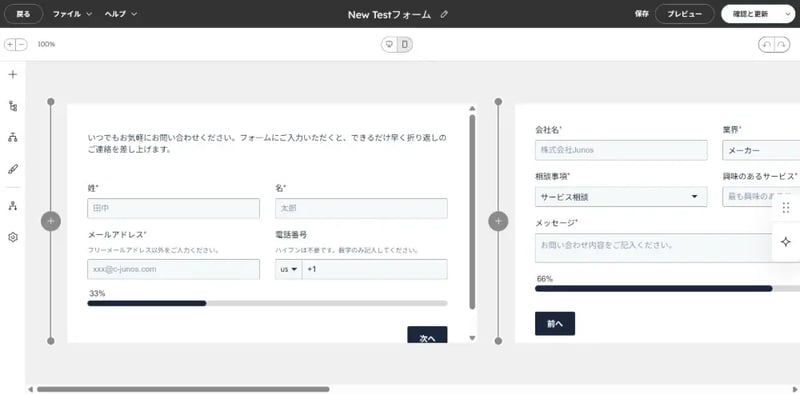Click the 名 input field

pos(361,208)
